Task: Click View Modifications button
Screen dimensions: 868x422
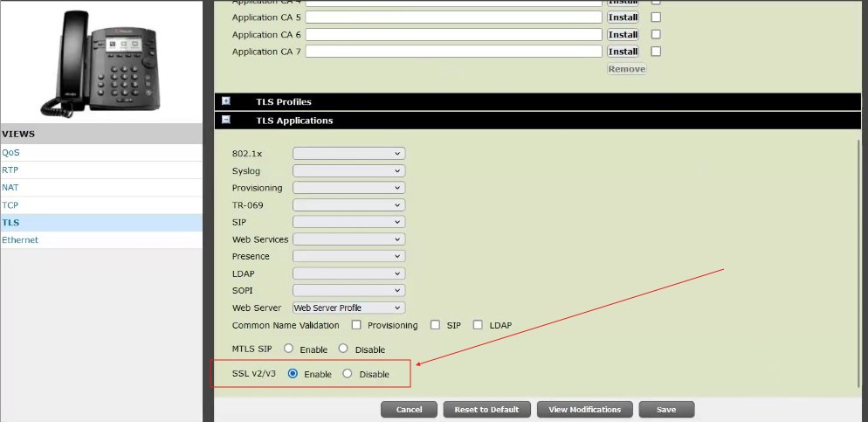Action: click(584, 409)
